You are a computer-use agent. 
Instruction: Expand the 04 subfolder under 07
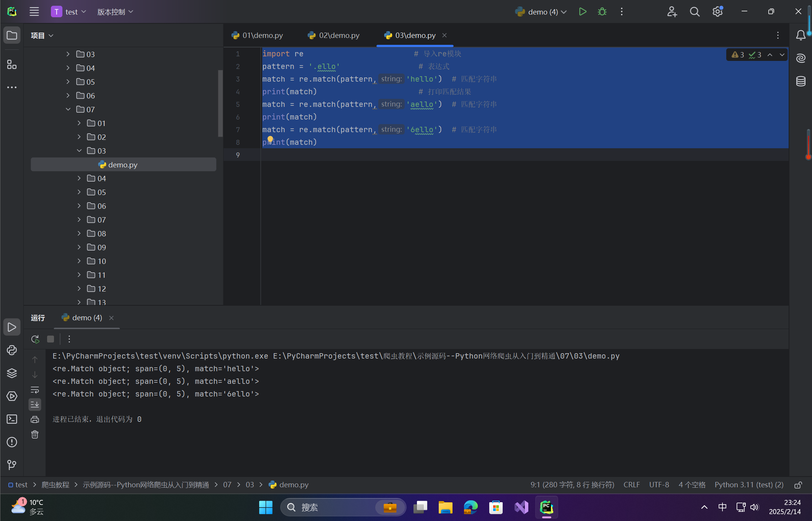79,179
